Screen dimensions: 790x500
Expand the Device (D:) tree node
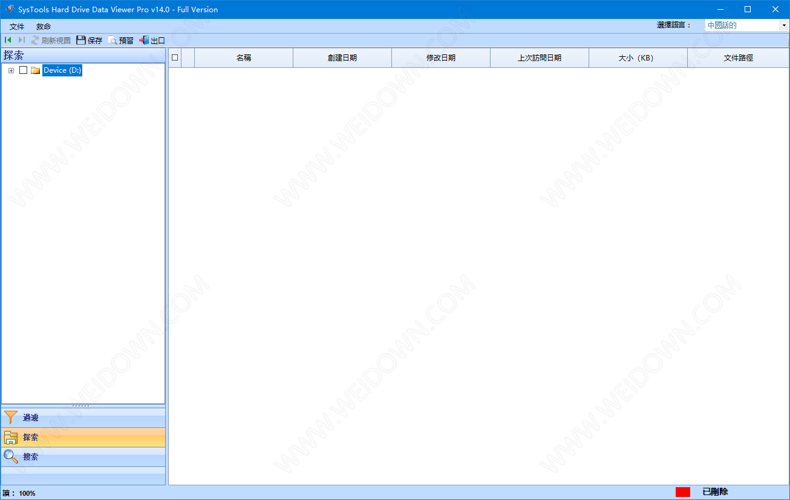tap(11, 71)
